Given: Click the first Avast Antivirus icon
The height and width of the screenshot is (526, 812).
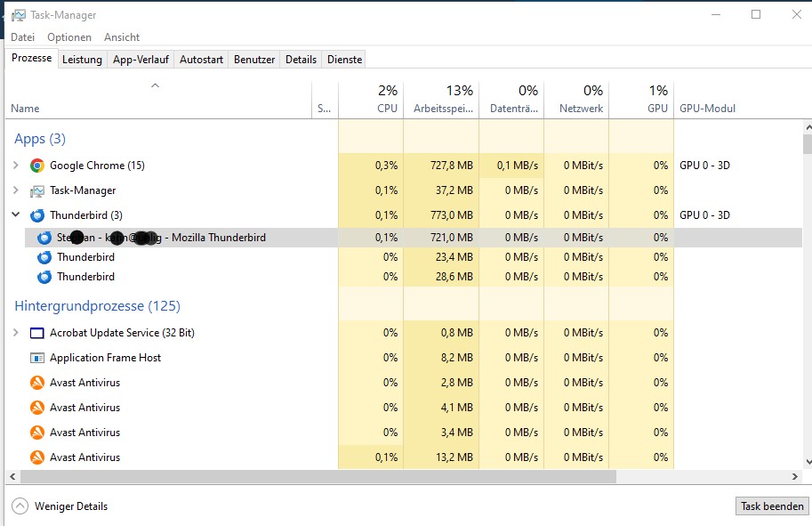Looking at the screenshot, I should click(37, 383).
